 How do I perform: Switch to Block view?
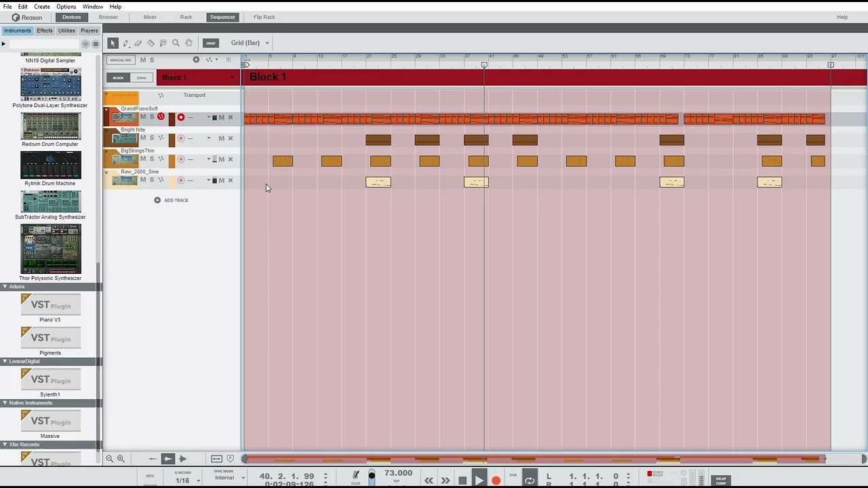118,77
